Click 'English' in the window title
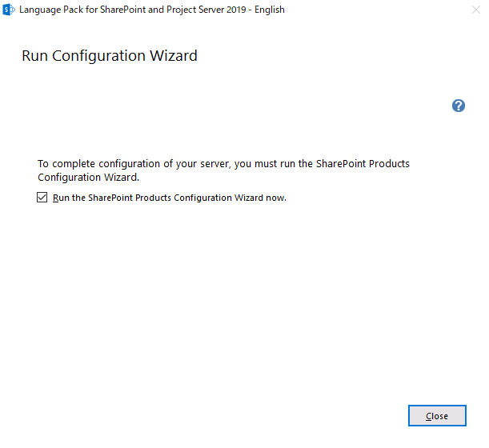The image size is (489, 448). coord(270,10)
